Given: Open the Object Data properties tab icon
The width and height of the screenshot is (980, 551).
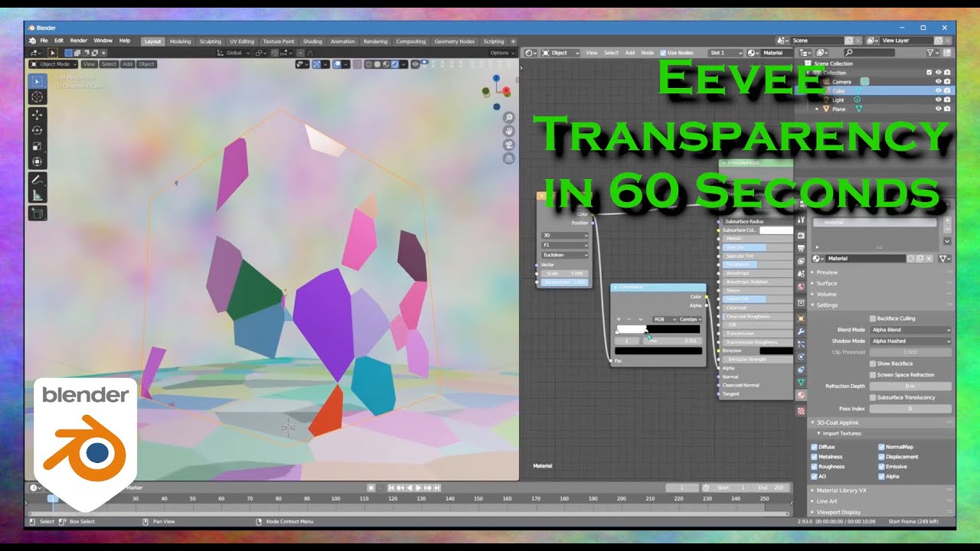Looking at the screenshot, I should click(x=802, y=381).
